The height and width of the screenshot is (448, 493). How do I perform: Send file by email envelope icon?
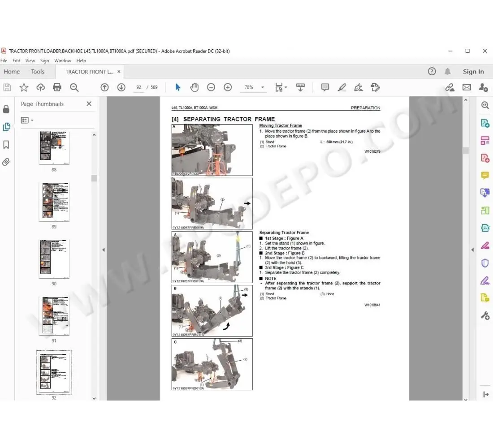coord(467,87)
